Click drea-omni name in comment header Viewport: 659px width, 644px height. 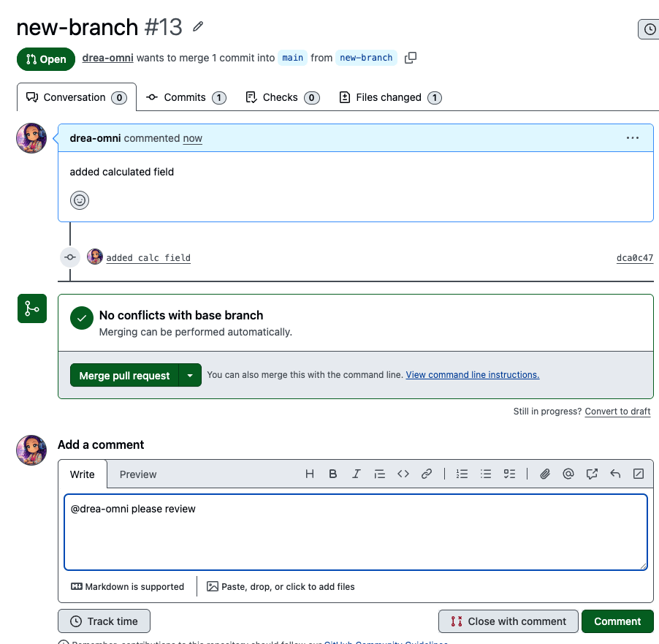95,138
